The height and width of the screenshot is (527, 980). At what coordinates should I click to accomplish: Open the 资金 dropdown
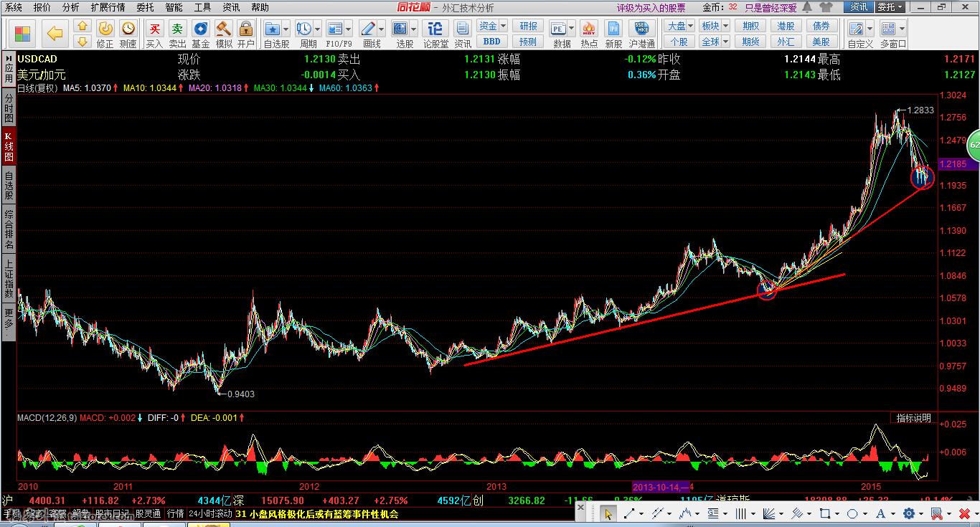coord(492,26)
